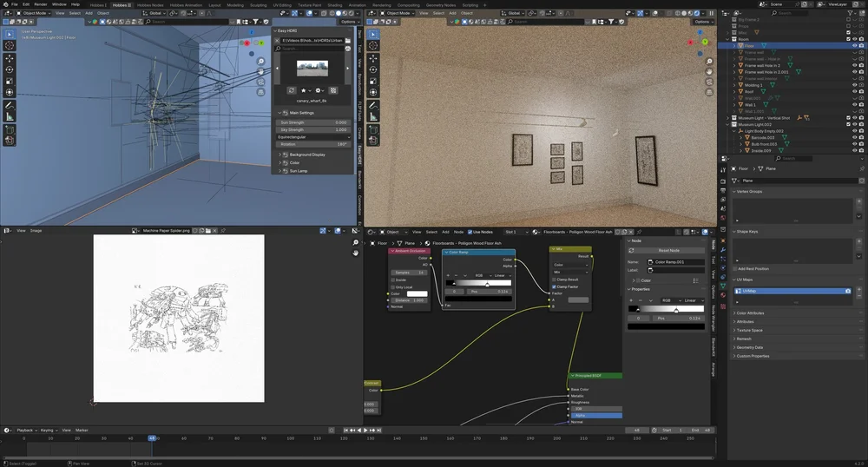The width and height of the screenshot is (868, 467).
Task: Open the File menu
Action: (x=15, y=4)
